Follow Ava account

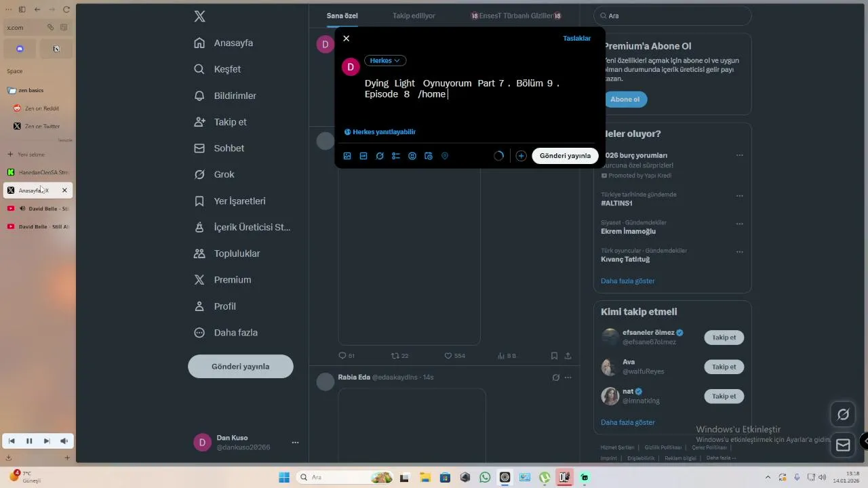coord(724,367)
